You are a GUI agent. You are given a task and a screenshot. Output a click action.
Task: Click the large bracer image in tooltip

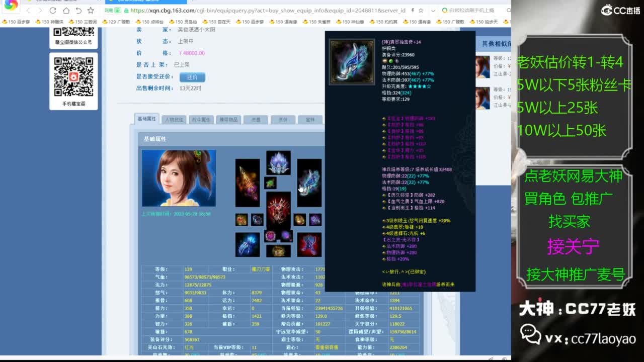pyautogui.click(x=352, y=62)
